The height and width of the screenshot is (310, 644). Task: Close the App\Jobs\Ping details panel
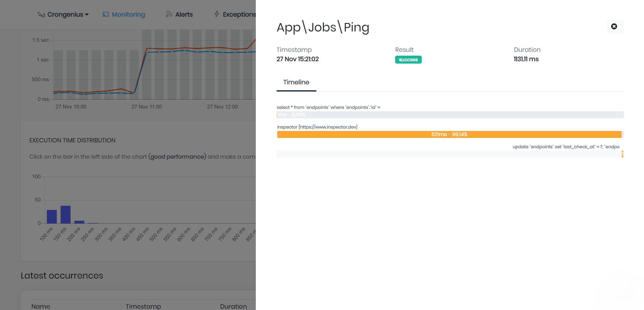tap(614, 27)
